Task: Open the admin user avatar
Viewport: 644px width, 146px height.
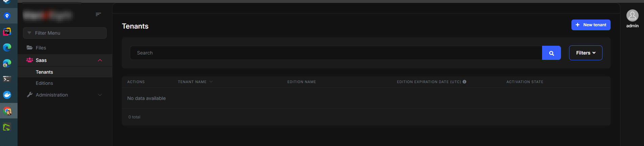Action: [632, 15]
